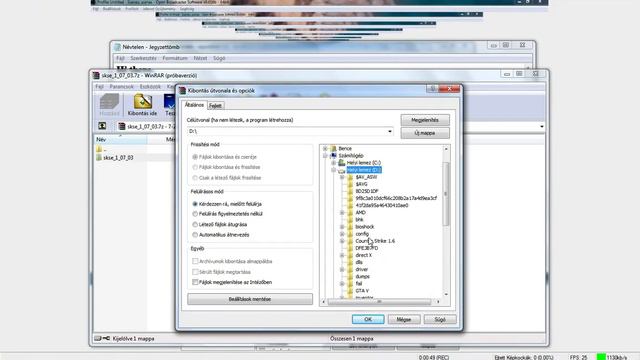Expand the Bence tree node
The image size is (640, 360).
[325, 149]
